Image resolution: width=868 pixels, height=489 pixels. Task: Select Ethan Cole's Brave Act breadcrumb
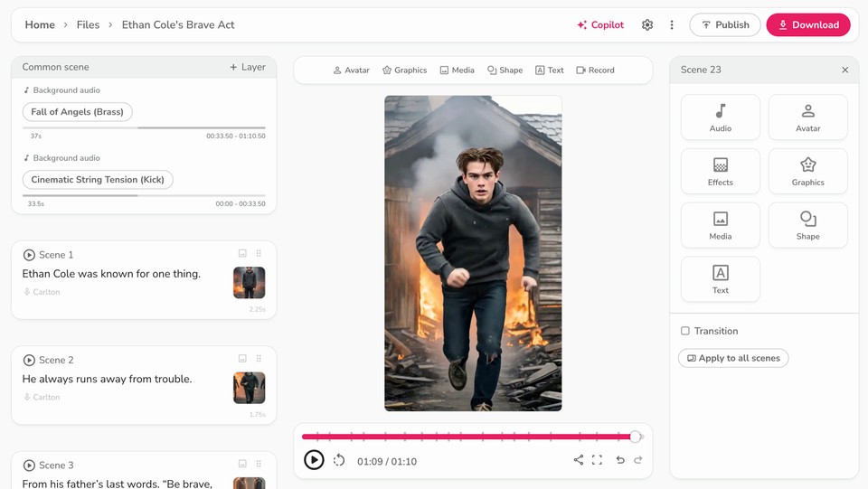pos(178,25)
